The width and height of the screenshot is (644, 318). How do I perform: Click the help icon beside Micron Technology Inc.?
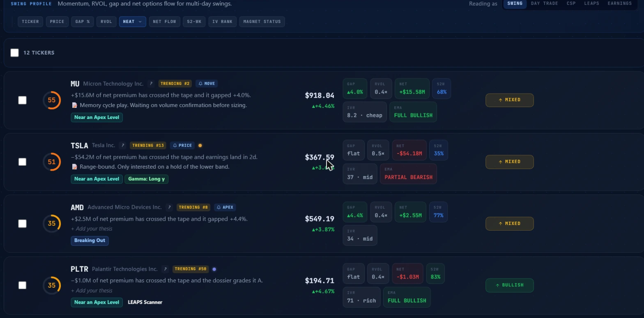(151, 84)
